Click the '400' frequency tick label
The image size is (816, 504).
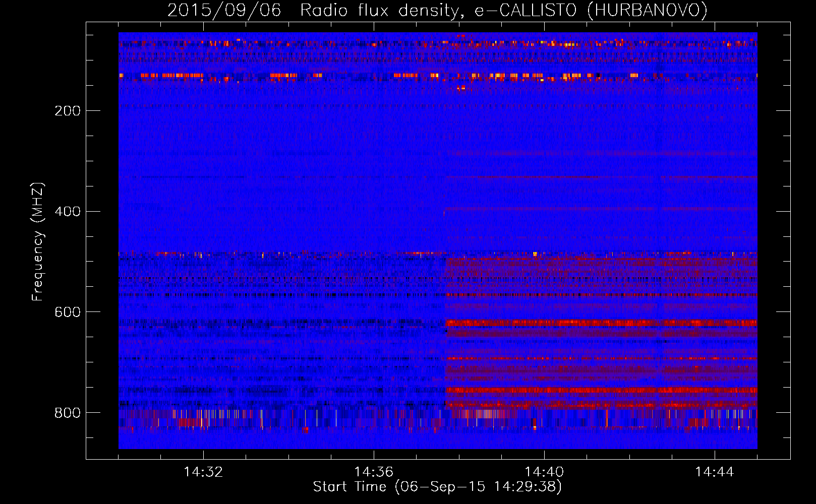68,212
